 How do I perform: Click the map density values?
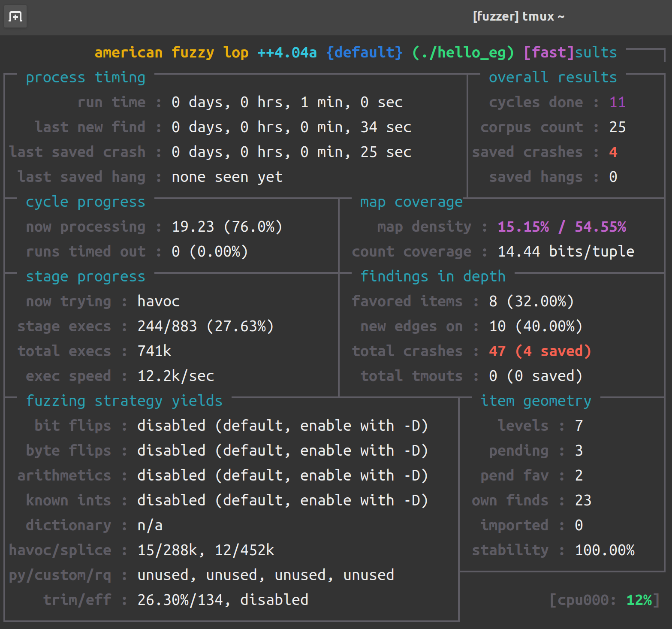[x=562, y=227]
